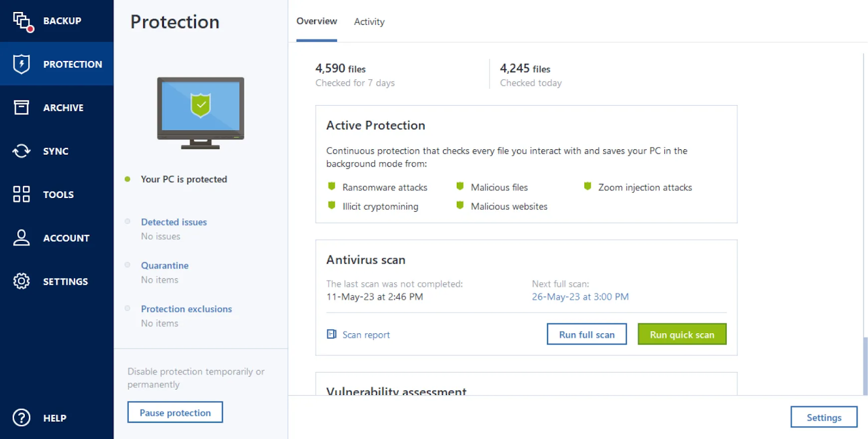
Task: Open SYNC from the sidebar
Action: [x=57, y=151]
